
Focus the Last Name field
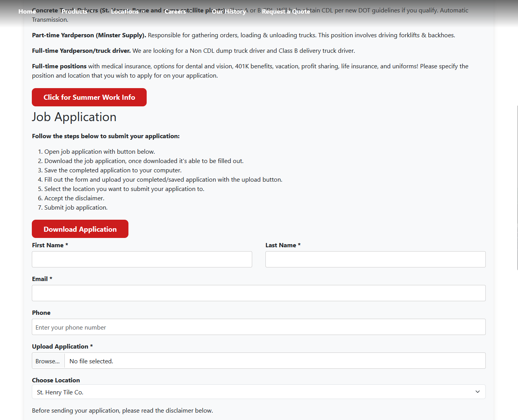[375, 259]
